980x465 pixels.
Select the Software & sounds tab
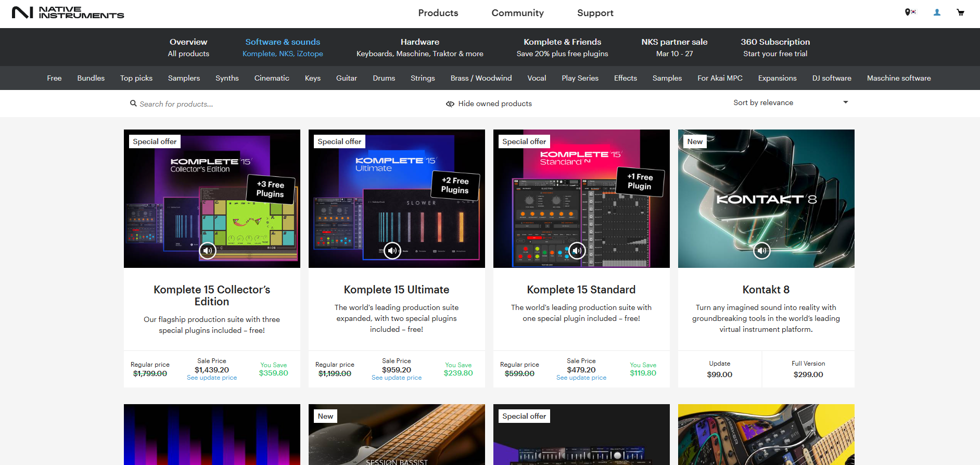pyautogui.click(x=283, y=47)
